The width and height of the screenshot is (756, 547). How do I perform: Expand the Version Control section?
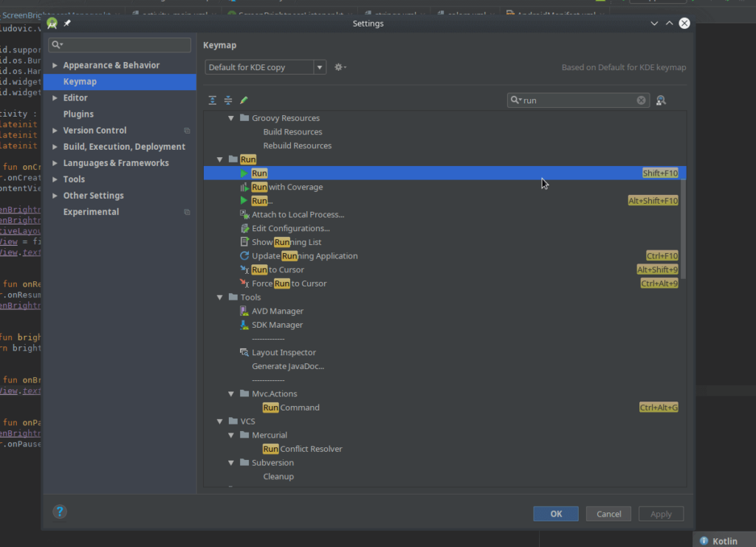[x=55, y=130]
